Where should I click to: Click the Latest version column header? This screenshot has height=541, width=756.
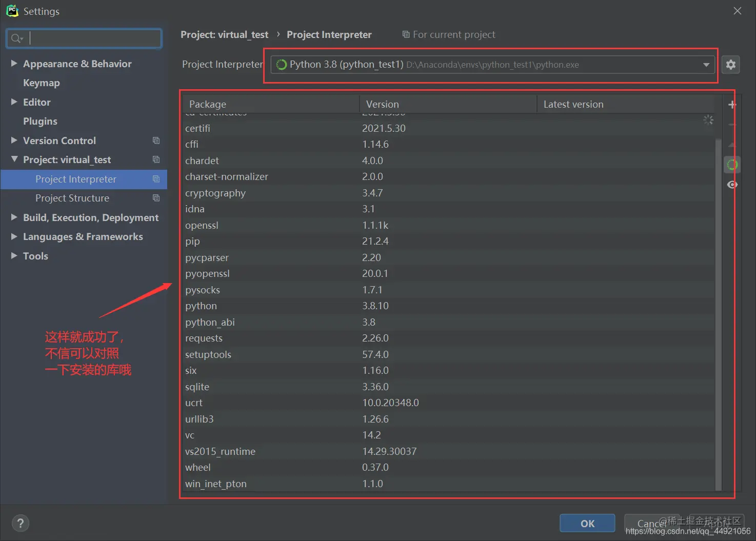coord(626,104)
